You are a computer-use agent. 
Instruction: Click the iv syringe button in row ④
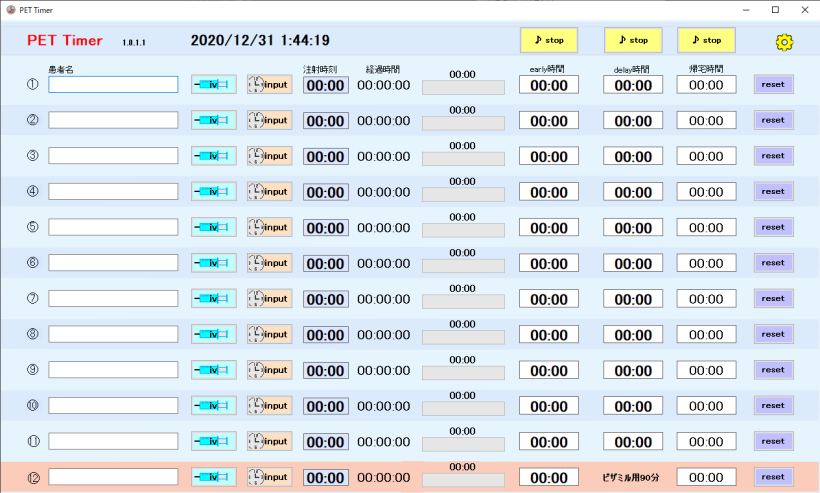click(213, 191)
